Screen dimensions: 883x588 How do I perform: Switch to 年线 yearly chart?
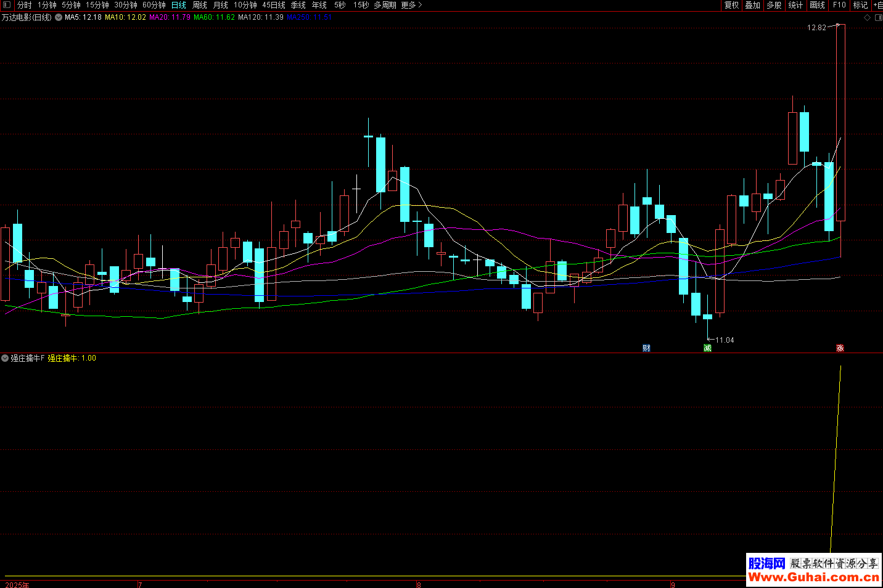(x=319, y=5)
